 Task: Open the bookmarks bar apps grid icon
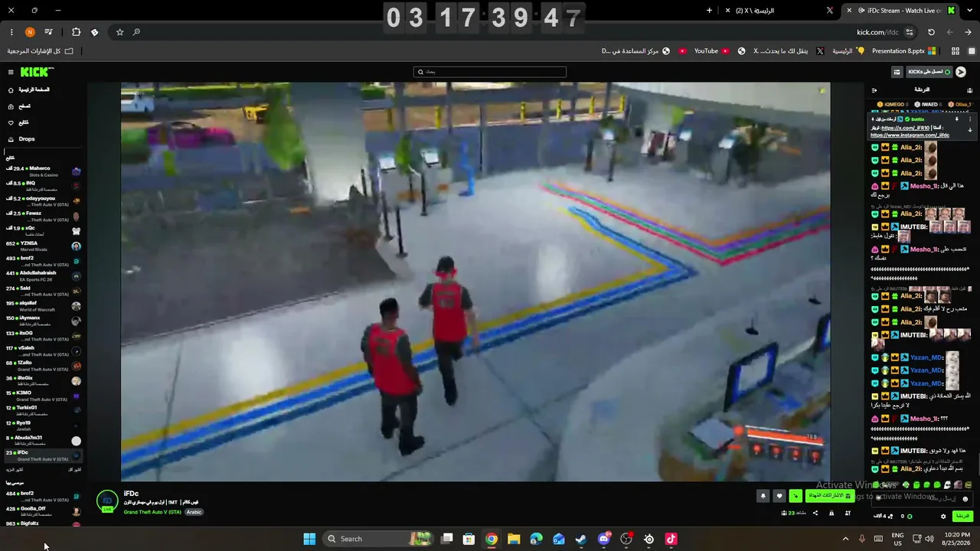(x=955, y=51)
